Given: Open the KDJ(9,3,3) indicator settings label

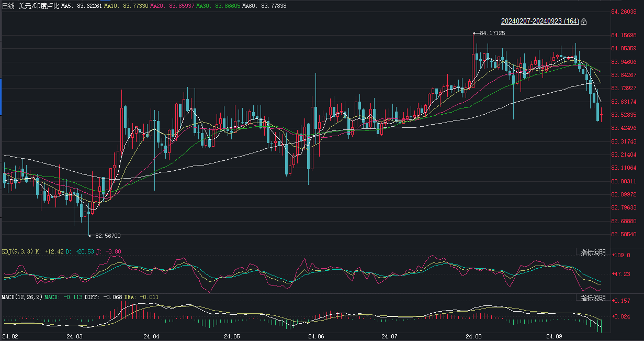Looking at the screenshot, I should coord(17,252).
